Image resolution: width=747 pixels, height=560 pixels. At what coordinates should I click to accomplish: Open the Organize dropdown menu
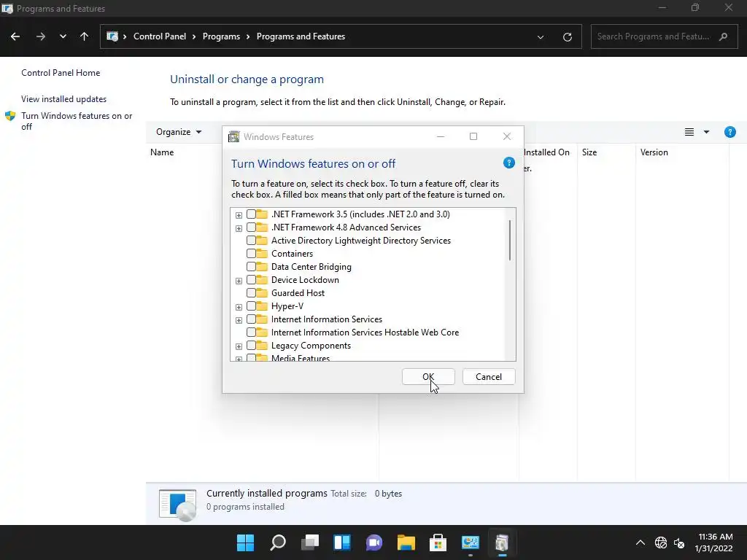pyautogui.click(x=179, y=132)
